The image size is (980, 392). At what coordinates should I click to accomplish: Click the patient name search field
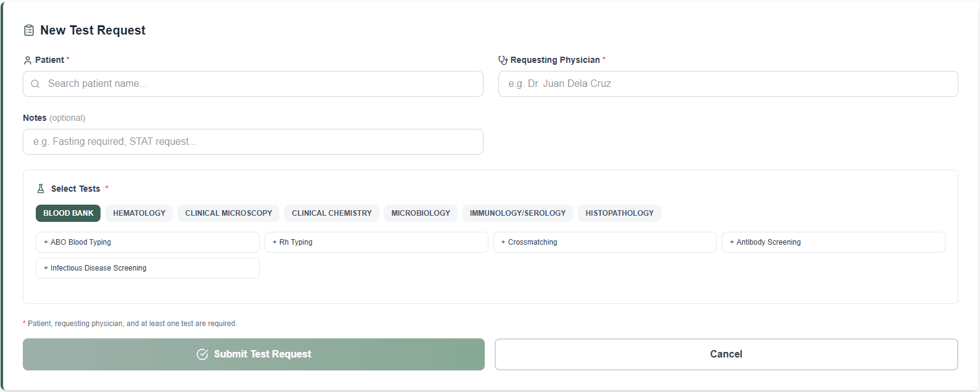(253, 83)
